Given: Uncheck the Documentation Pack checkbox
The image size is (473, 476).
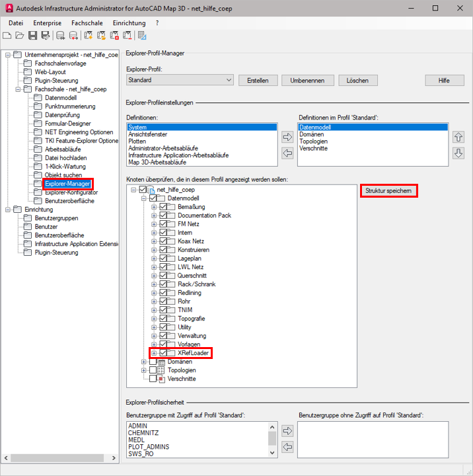Looking at the screenshot, I should click(163, 216).
